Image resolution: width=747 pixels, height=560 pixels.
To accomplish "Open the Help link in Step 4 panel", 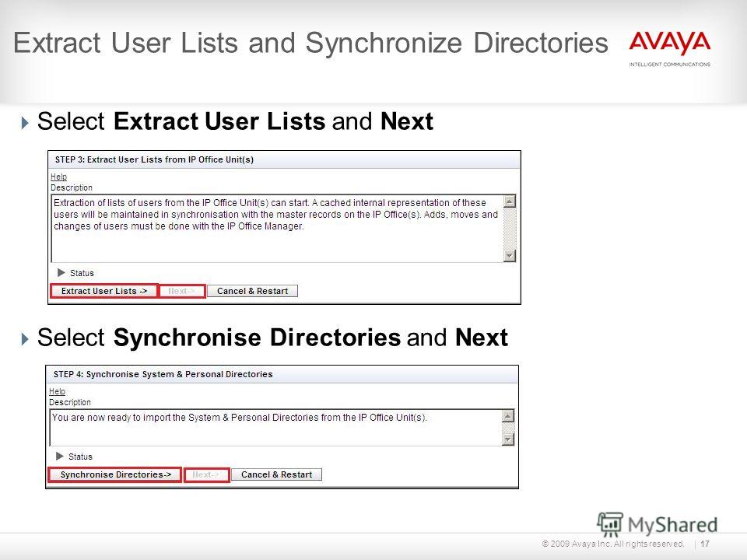I will click(57, 391).
